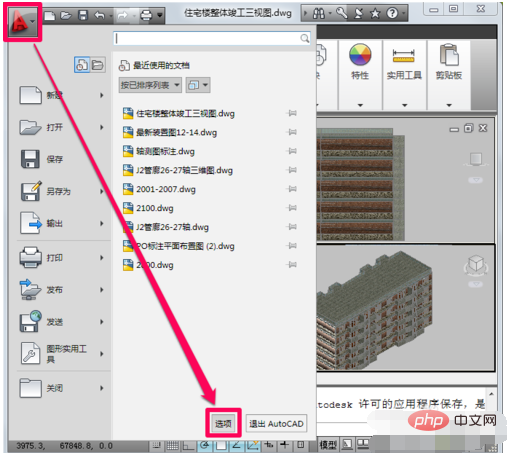This screenshot has width=507, height=453.
Task: Open recent file 住宅楼整体竣工三视图.dwg
Action: (179, 113)
